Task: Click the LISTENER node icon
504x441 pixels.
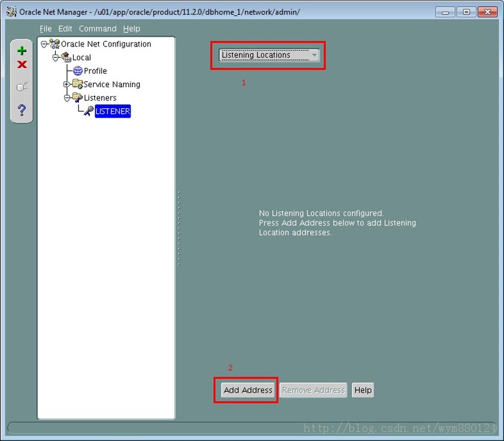Action: (89, 111)
